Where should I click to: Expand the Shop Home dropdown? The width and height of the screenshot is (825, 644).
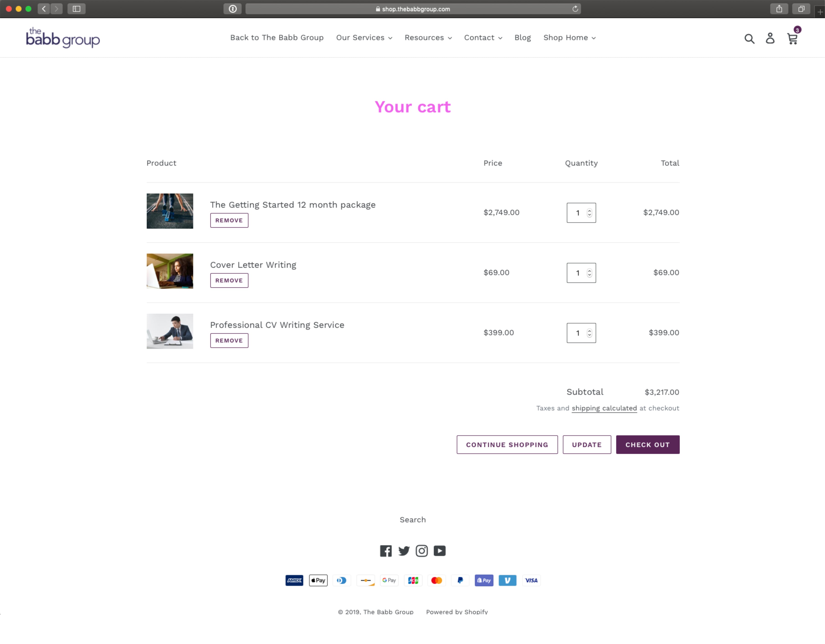tap(569, 38)
